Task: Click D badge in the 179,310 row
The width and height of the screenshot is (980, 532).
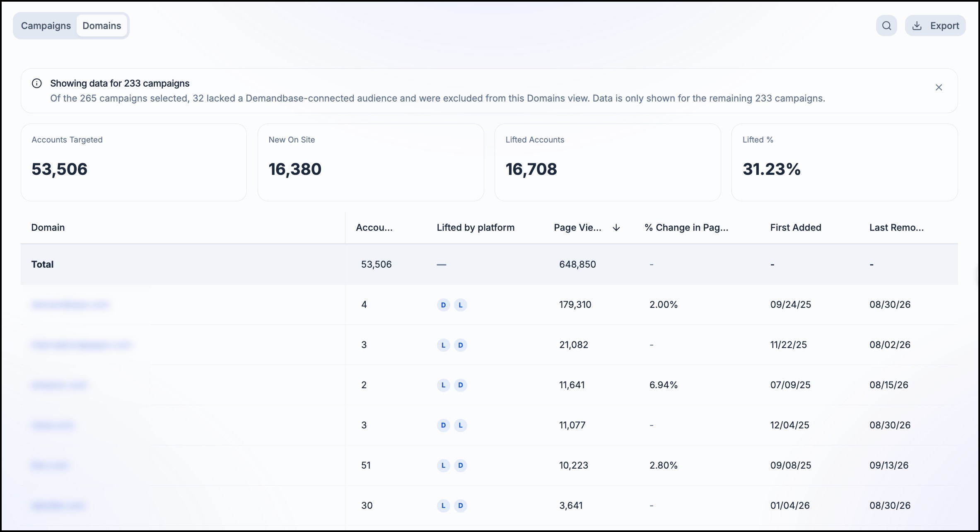Action: [x=444, y=305]
